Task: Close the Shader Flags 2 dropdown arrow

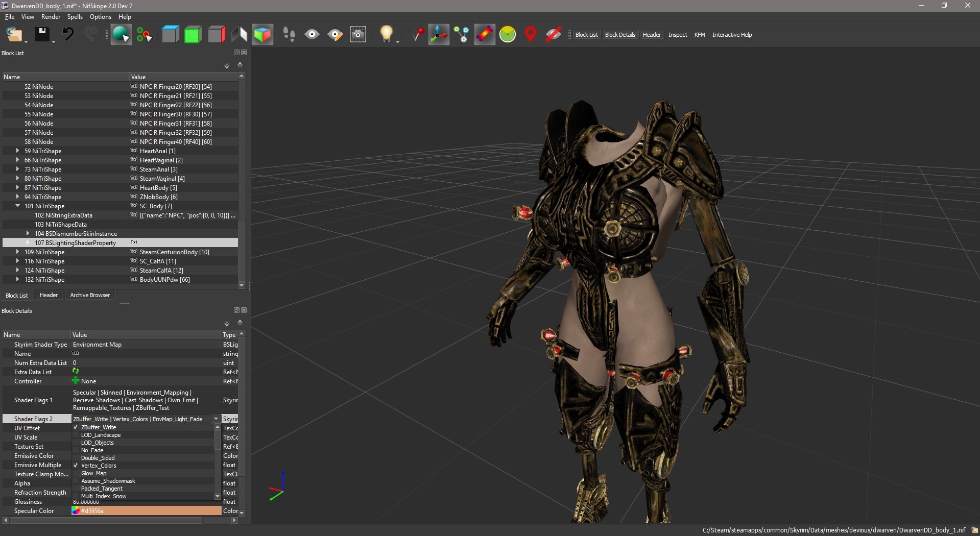Action: pyautogui.click(x=216, y=419)
